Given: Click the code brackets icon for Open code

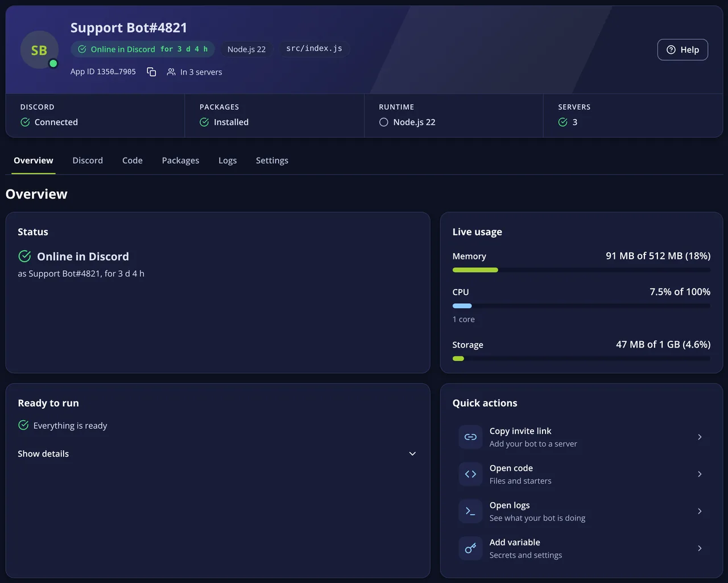Looking at the screenshot, I should [x=470, y=474].
